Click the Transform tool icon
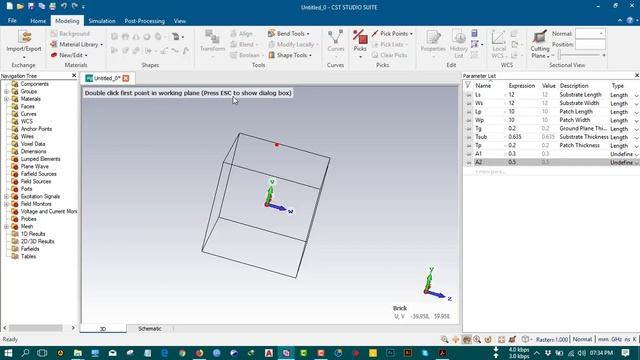The image size is (640, 360). point(212,37)
